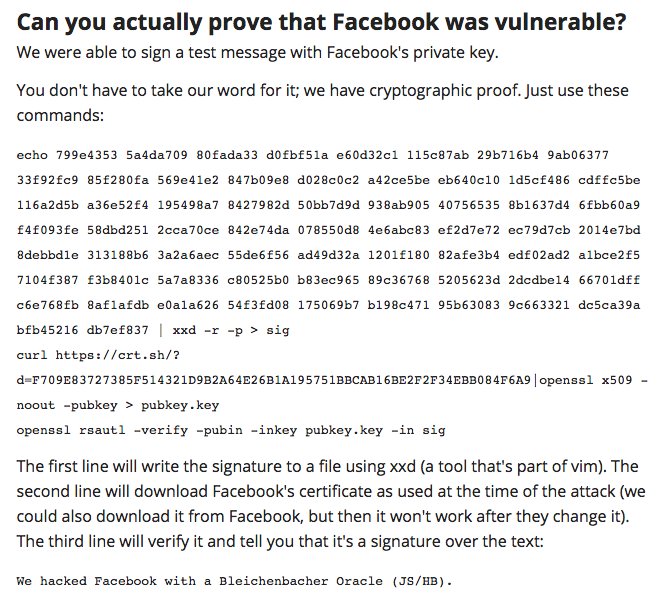Click the 'openssl rsautl -verify' command line

[x=231, y=430]
